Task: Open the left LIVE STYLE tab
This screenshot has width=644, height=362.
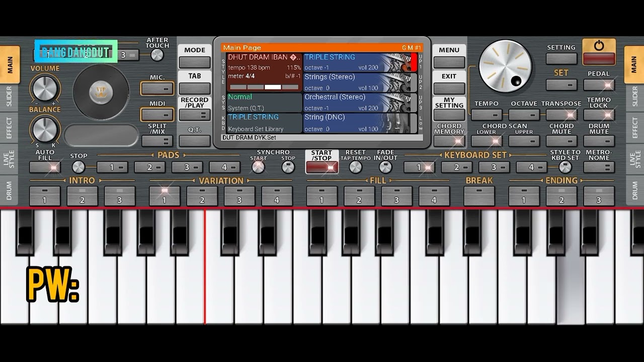Action: (x=10, y=159)
